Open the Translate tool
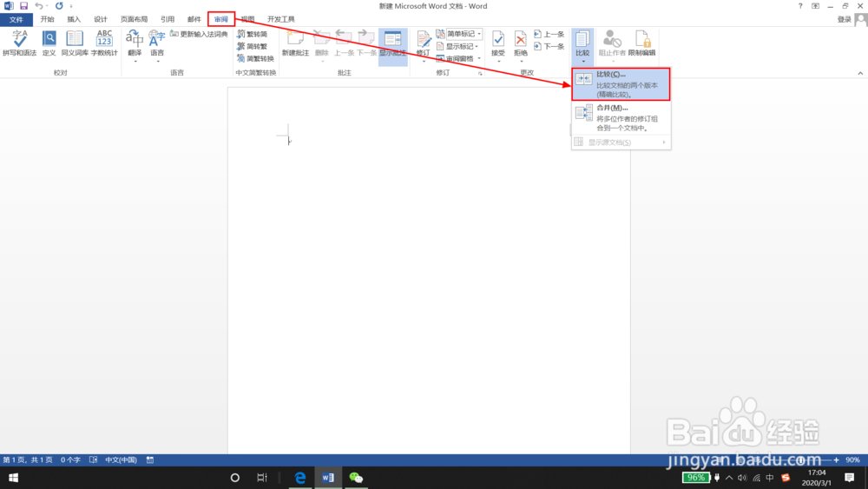This screenshot has width=868, height=489. coord(135,43)
